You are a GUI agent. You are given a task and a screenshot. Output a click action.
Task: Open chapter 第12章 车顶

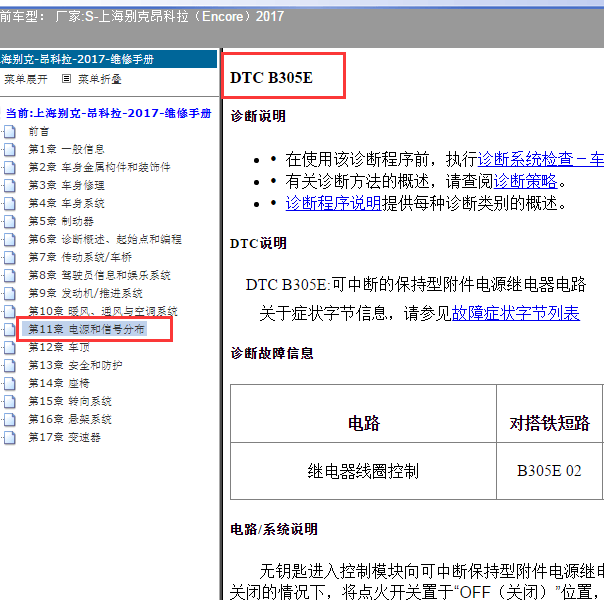click(59, 347)
